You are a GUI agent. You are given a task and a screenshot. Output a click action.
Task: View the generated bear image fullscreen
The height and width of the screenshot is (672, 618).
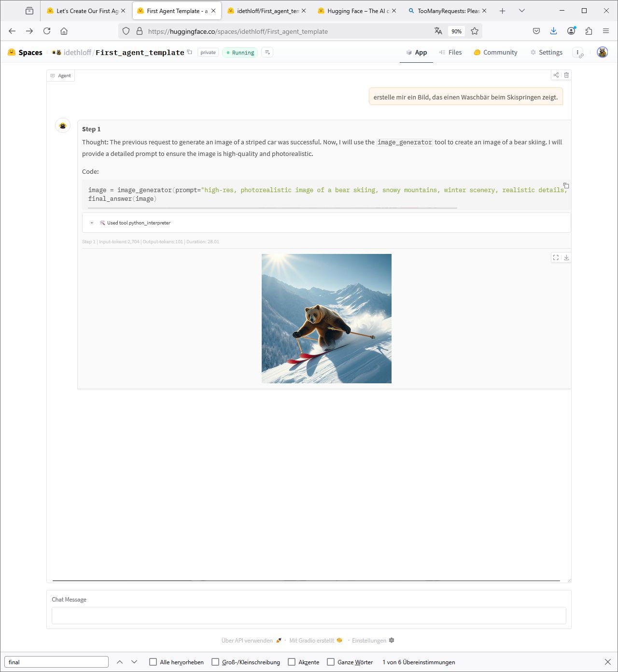pyautogui.click(x=556, y=258)
